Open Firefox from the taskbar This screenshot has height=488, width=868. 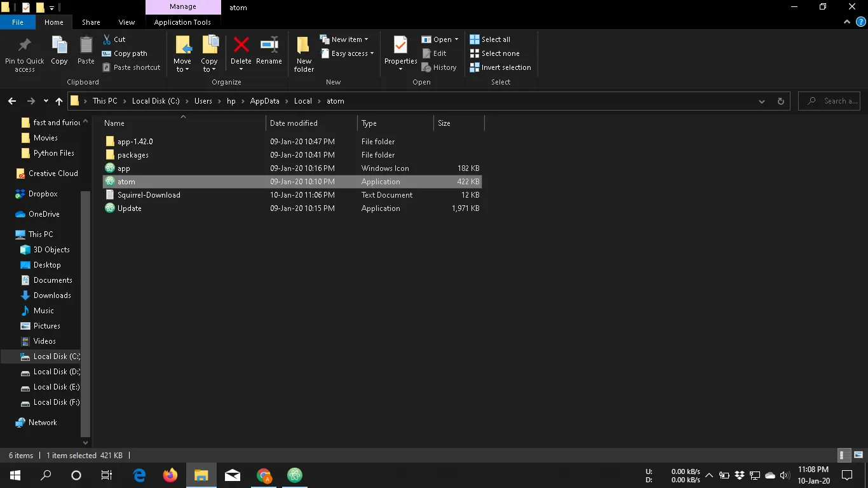170,475
